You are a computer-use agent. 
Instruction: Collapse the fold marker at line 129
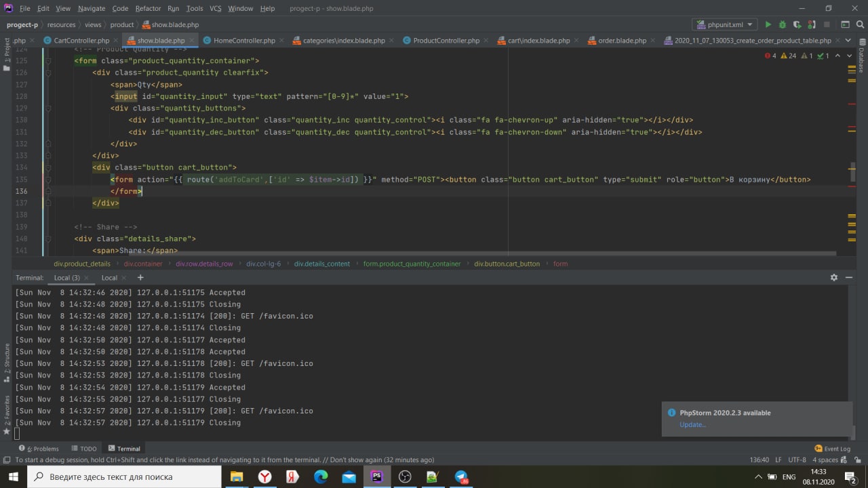(48, 108)
